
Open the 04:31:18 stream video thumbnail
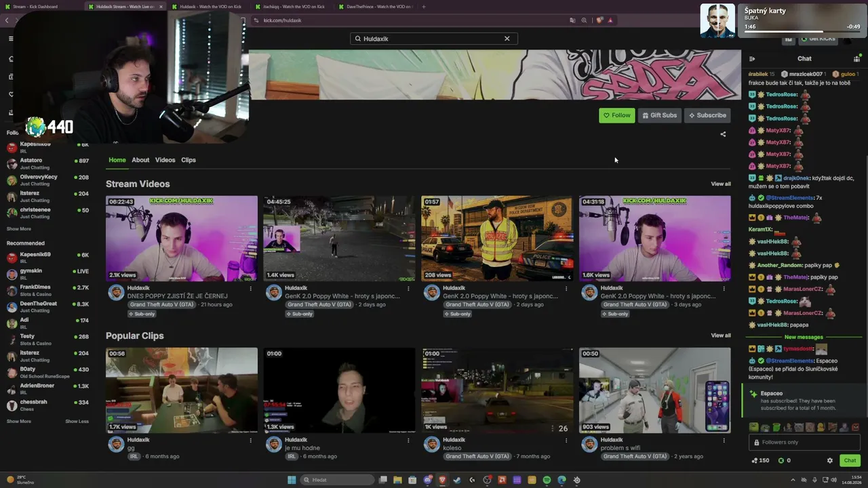pyautogui.click(x=655, y=239)
